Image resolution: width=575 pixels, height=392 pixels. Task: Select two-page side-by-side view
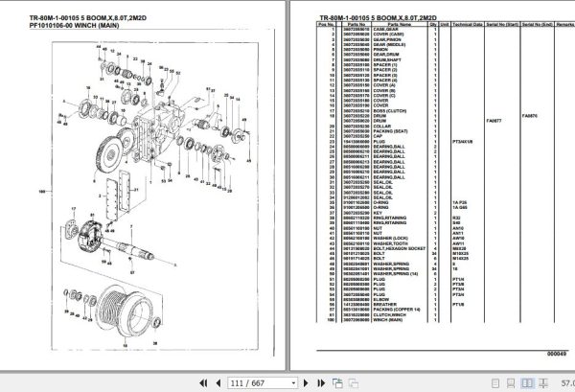pos(527,383)
